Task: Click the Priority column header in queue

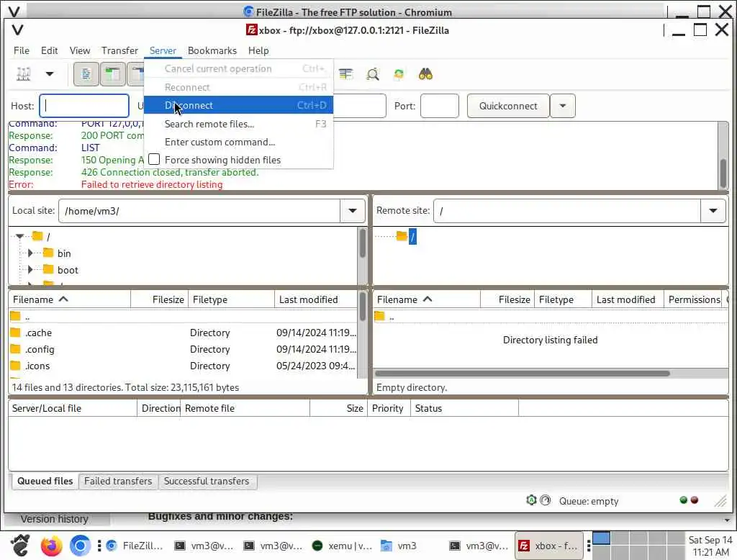Action: coord(388,408)
